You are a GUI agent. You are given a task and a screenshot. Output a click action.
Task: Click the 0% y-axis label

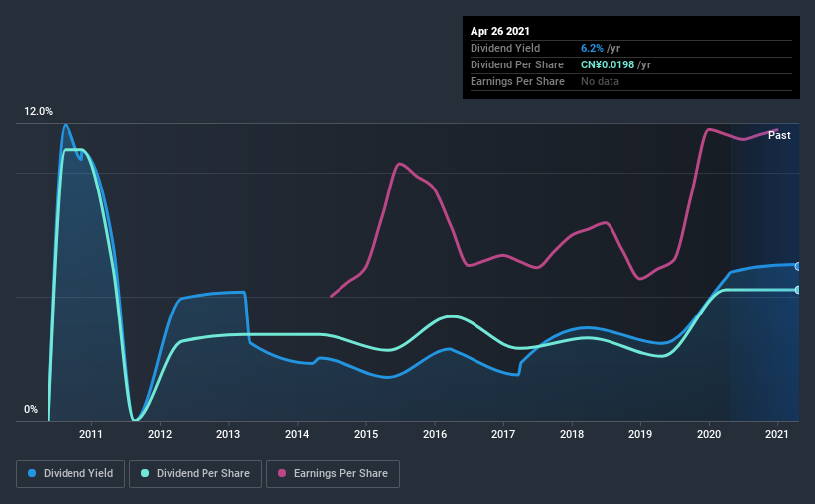[x=31, y=410]
